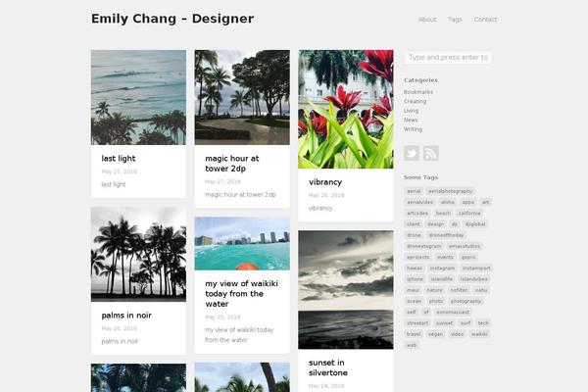Select the 'maui' tag
588x392 pixels.
(x=413, y=290)
